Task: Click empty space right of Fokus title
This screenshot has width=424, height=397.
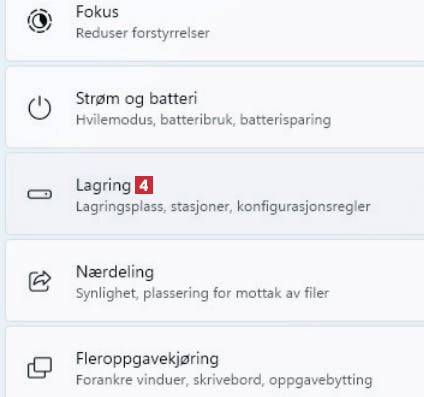Action: pos(267,12)
